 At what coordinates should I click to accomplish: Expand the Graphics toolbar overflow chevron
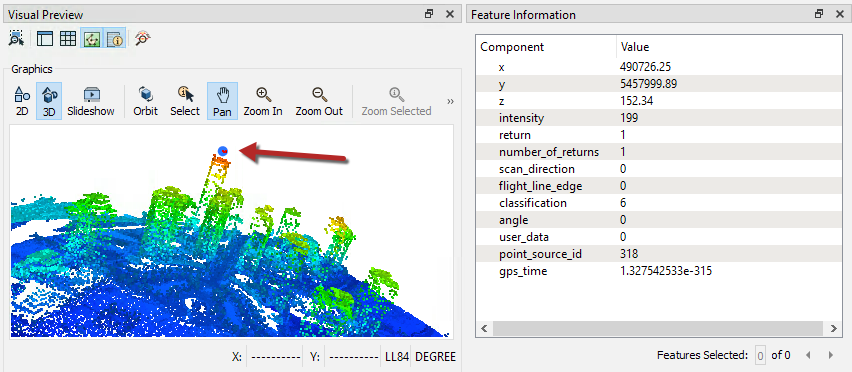[450, 102]
